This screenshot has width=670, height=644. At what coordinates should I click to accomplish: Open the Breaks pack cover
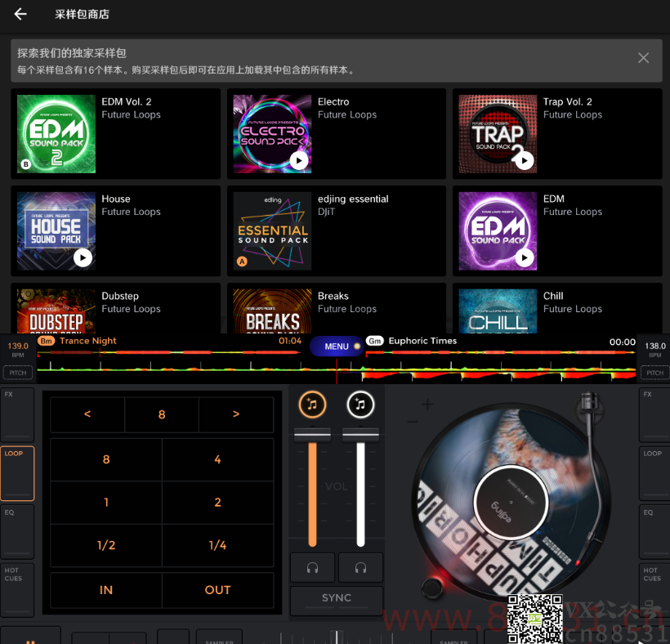click(272, 311)
